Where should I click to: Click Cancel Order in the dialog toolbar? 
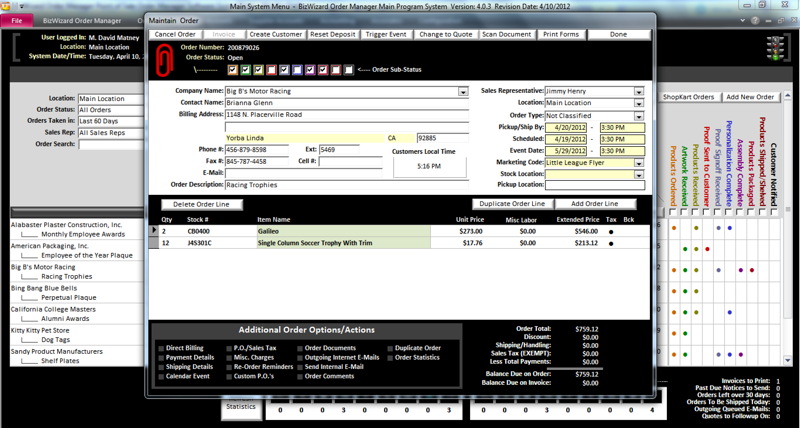(x=175, y=35)
